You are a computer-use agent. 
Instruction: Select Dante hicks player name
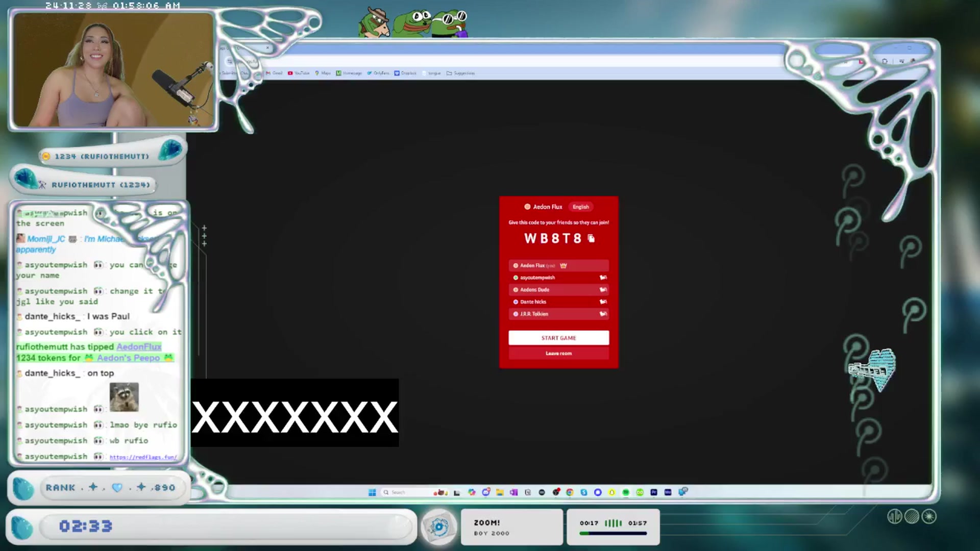[533, 302]
